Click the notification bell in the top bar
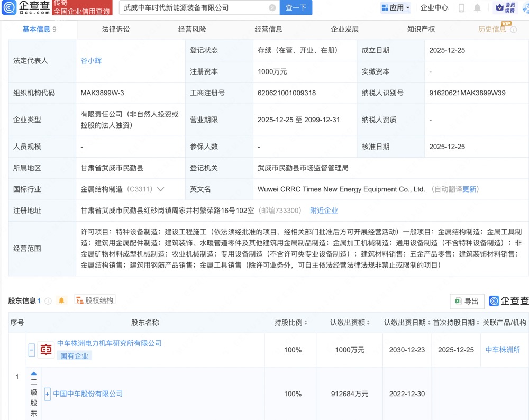This screenshot has width=529, height=420. 477,7
